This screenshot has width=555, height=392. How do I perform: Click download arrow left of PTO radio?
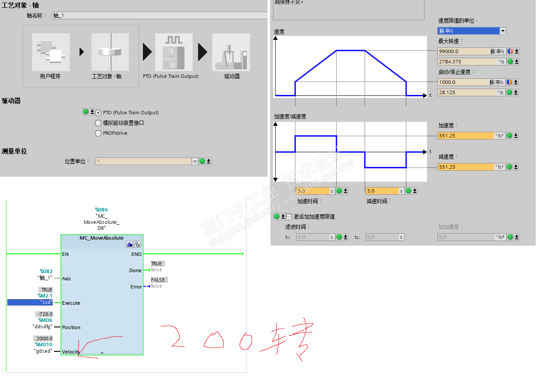(x=92, y=112)
